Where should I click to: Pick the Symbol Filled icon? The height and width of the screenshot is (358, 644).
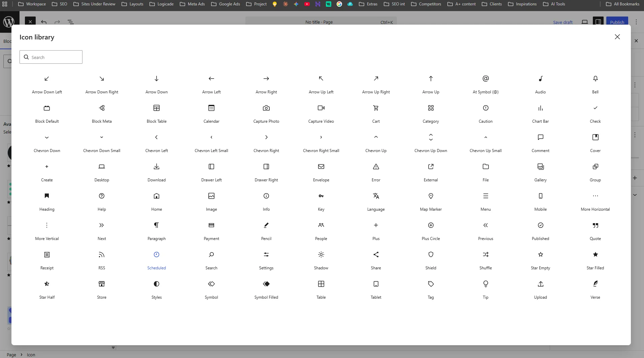[266, 284]
